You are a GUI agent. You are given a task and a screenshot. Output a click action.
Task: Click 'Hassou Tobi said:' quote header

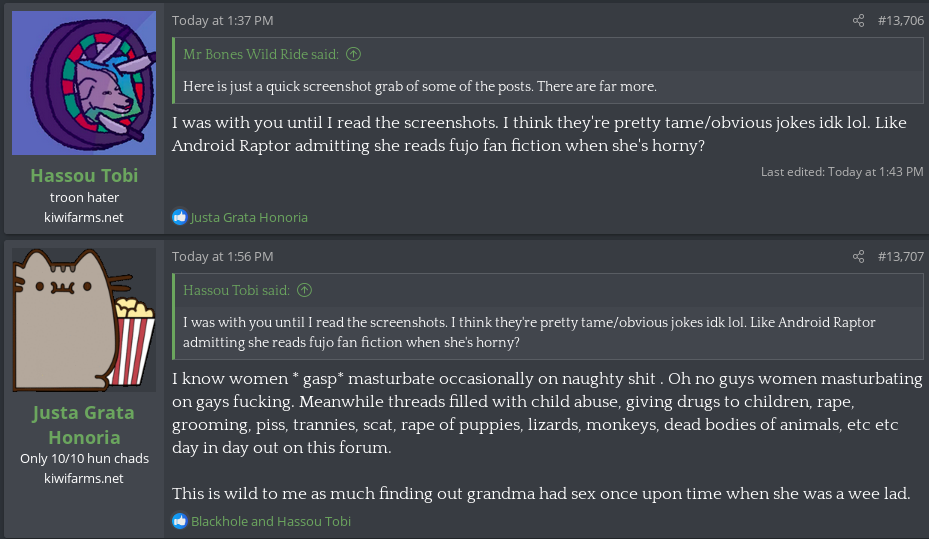(x=236, y=290)
